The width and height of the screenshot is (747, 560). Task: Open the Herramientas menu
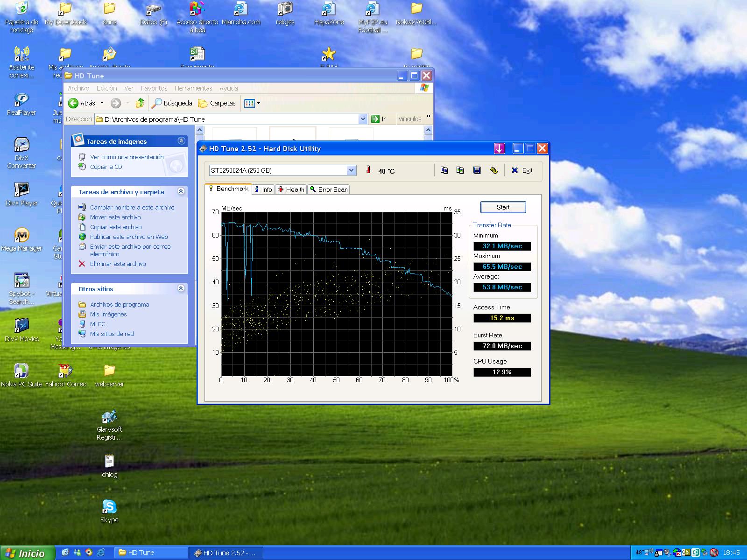[x=193, y=88]
